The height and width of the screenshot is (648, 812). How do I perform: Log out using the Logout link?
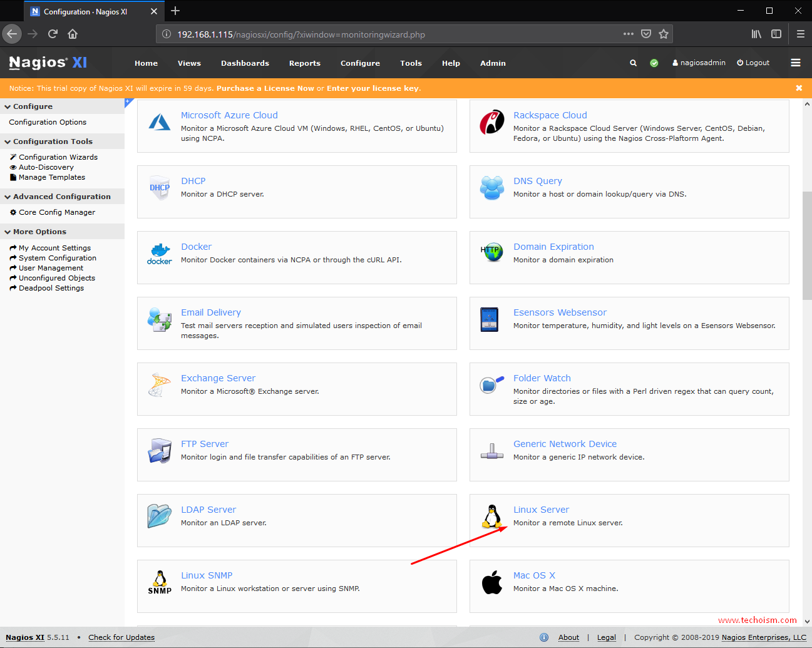click(753, 63)
